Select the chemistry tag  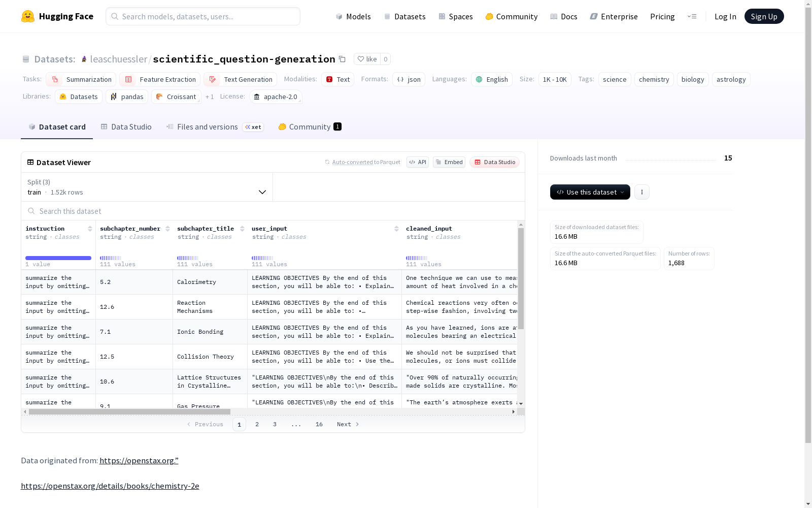654,79
